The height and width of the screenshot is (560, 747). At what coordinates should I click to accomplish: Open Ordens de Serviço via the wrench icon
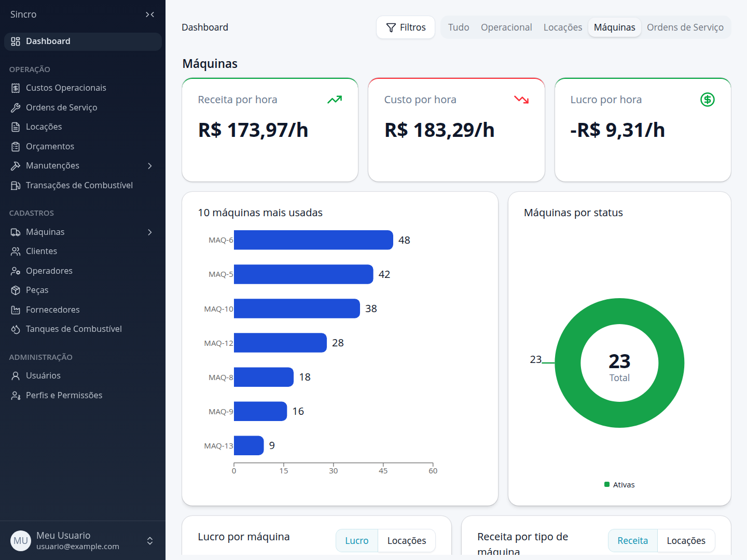pyautogui.click(x=16, y=108)
